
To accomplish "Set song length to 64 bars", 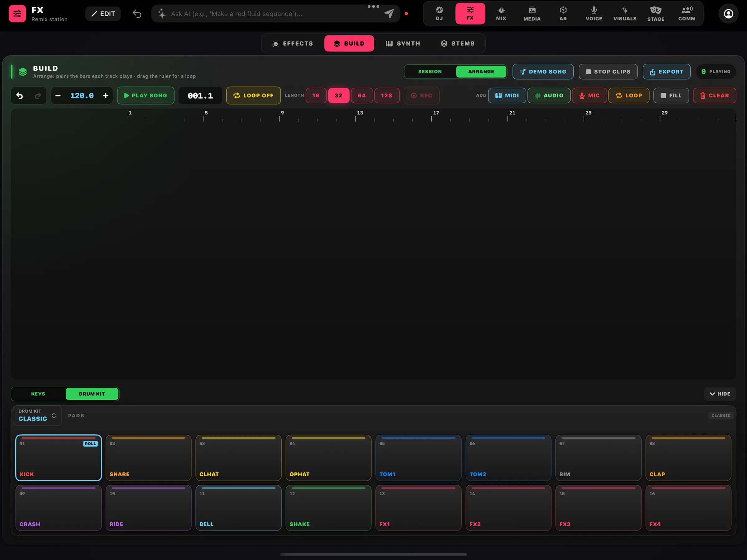I will [x=362, y=96].
